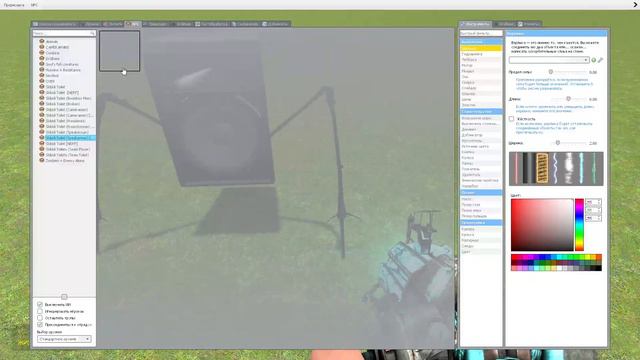Toggle the keep corpses checkbox

click(40, 318)
